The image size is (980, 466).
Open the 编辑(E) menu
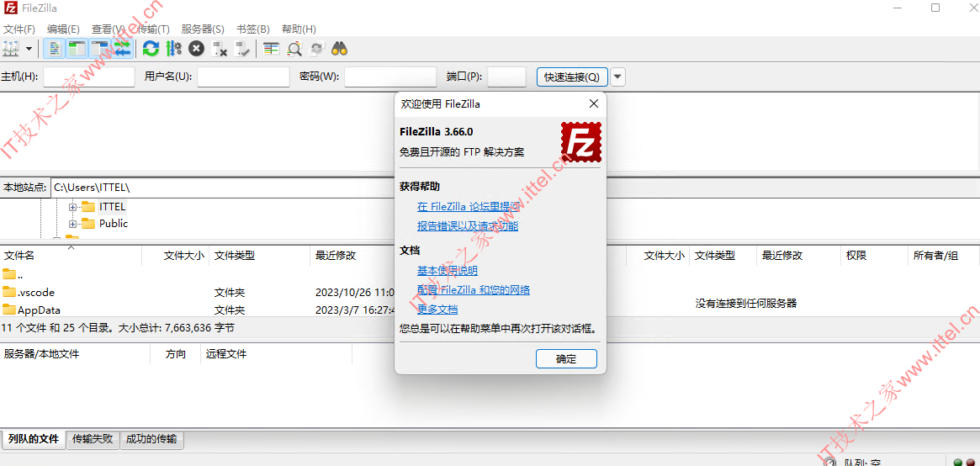[x=63, y=29]
